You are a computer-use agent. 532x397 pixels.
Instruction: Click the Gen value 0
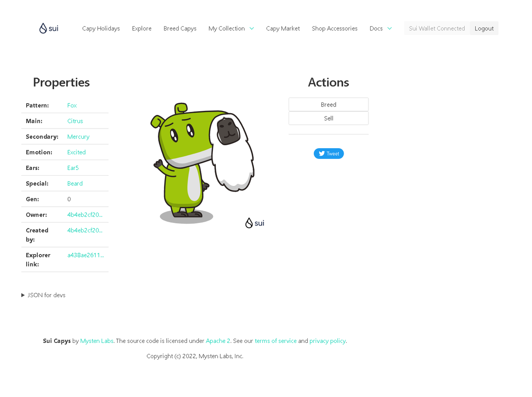[x=69, y=199]
